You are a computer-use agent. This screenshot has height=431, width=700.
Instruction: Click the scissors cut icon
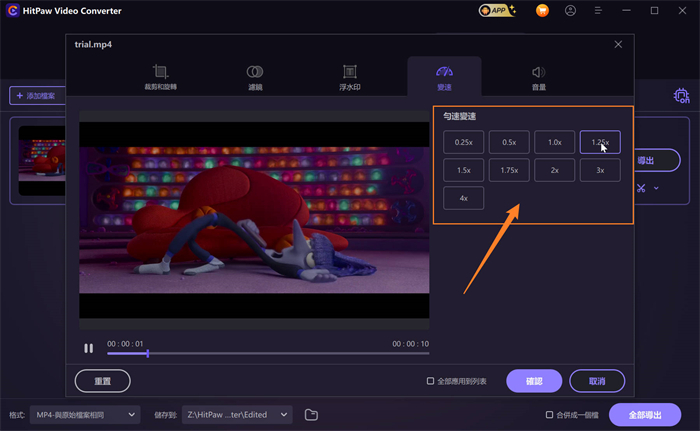coord(641,188)
